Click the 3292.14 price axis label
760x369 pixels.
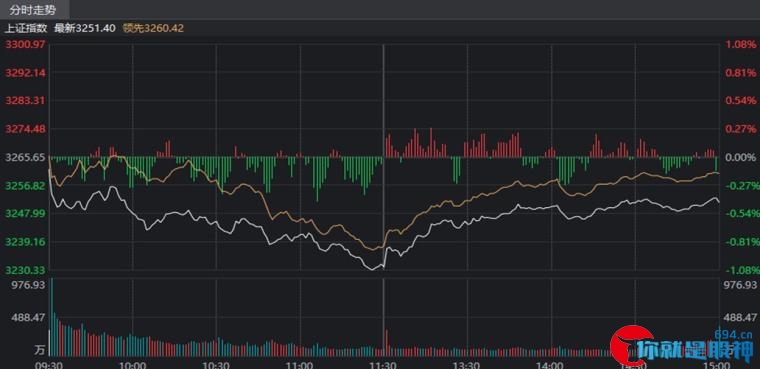[x=25, y=73]
